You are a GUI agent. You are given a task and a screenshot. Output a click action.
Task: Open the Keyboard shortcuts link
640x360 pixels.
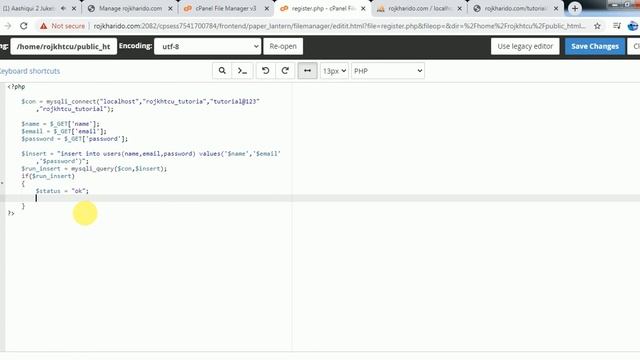click(30, 71)
